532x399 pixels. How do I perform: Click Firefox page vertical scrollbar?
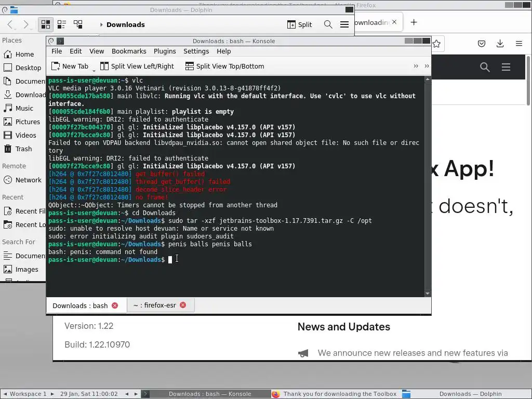tap(528, 81)
